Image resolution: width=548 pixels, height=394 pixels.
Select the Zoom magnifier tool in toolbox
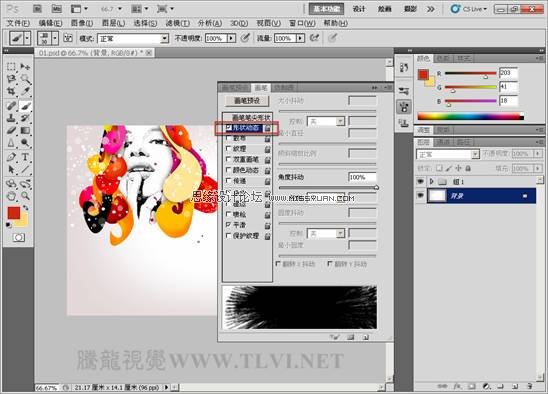25,196
